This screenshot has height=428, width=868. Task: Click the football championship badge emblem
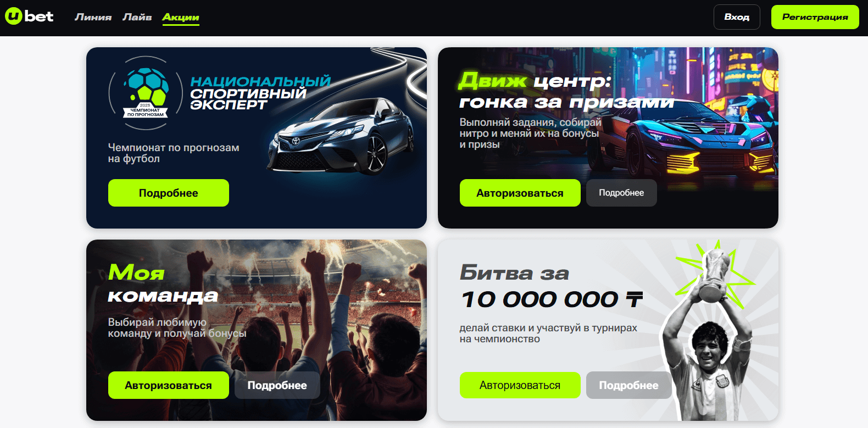(146, 93)
